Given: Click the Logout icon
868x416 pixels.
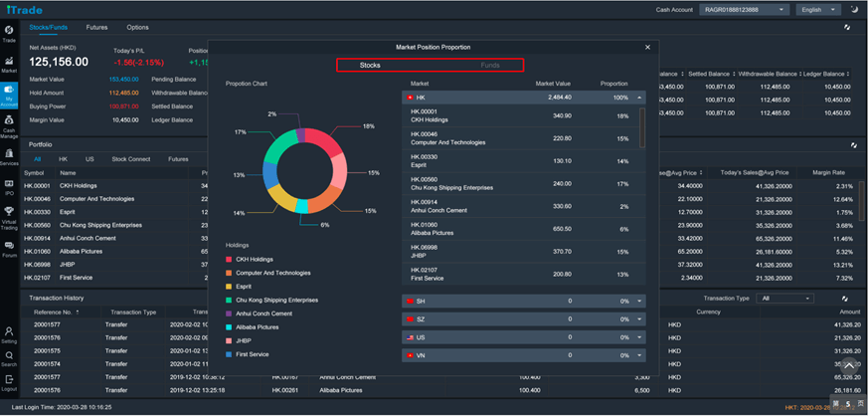Looking at the screenshot, I should [x=9, y=380].
